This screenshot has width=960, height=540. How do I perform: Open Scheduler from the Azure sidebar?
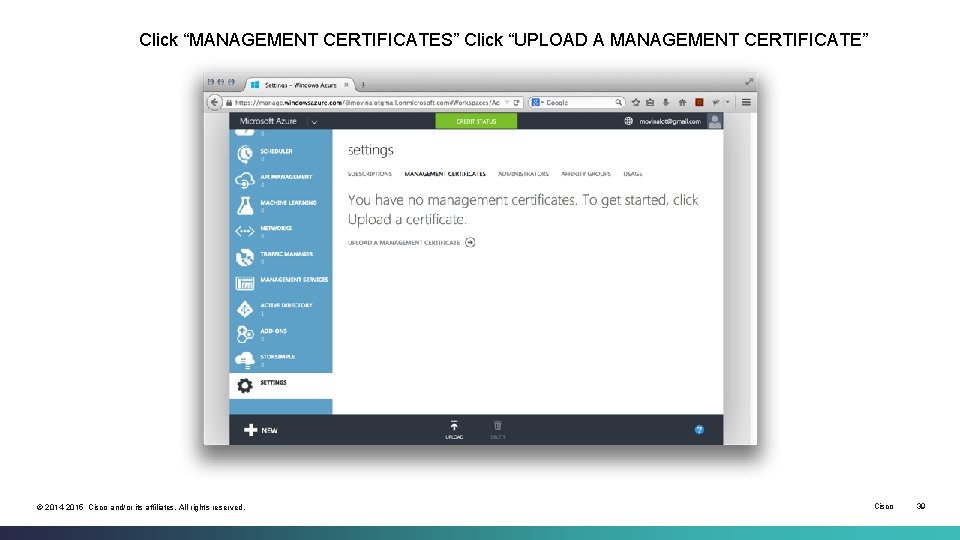coord(280,153)
